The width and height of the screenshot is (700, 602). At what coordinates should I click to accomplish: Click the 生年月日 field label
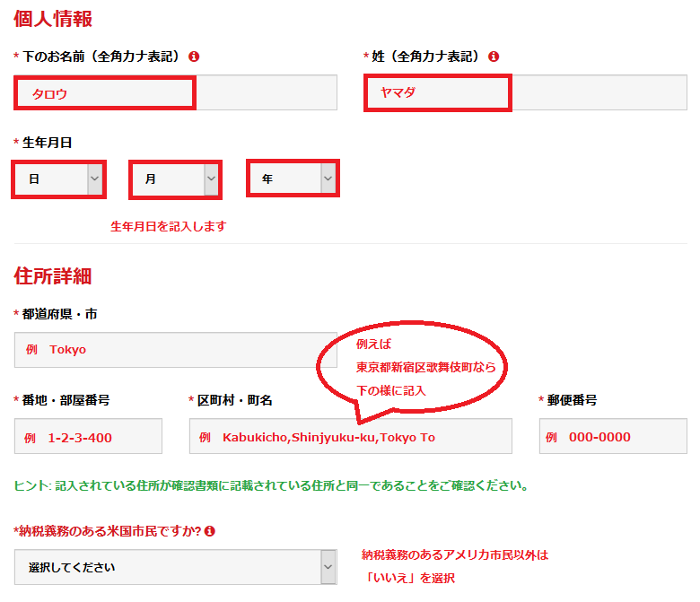(x=47, y=143)
